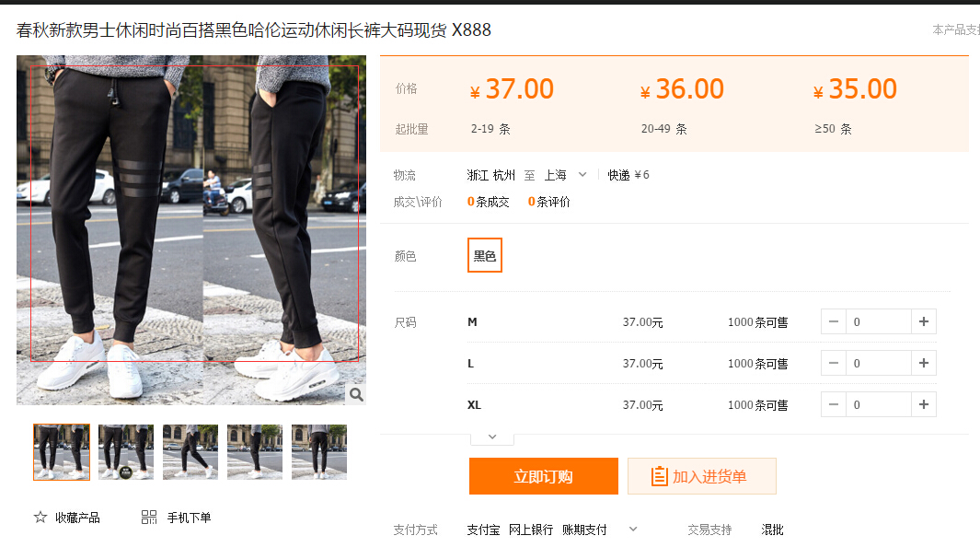Expand destination city dropdown next to 上海
This screenshot has height=559, width=980.
click(x=582, y=175)
